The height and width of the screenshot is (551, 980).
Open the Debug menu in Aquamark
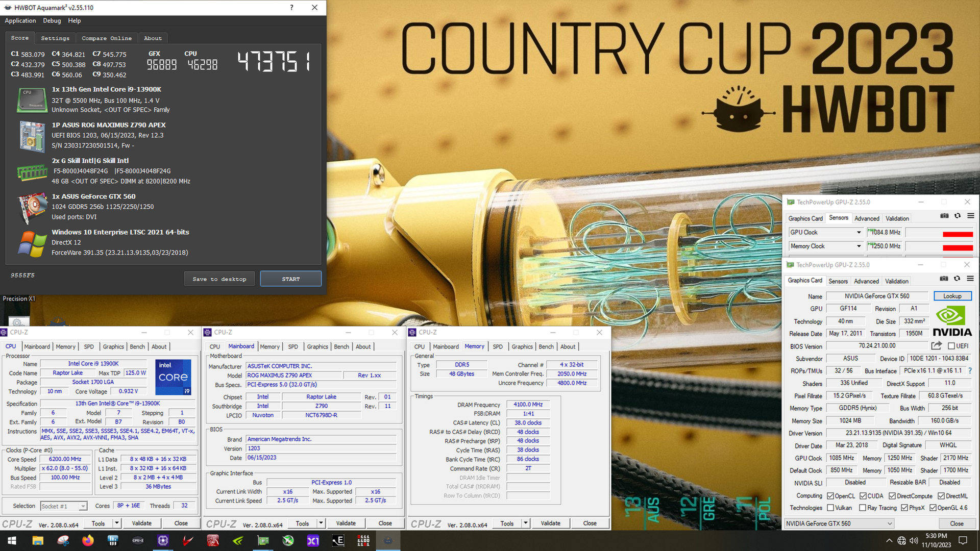click(x=52, y=21)
